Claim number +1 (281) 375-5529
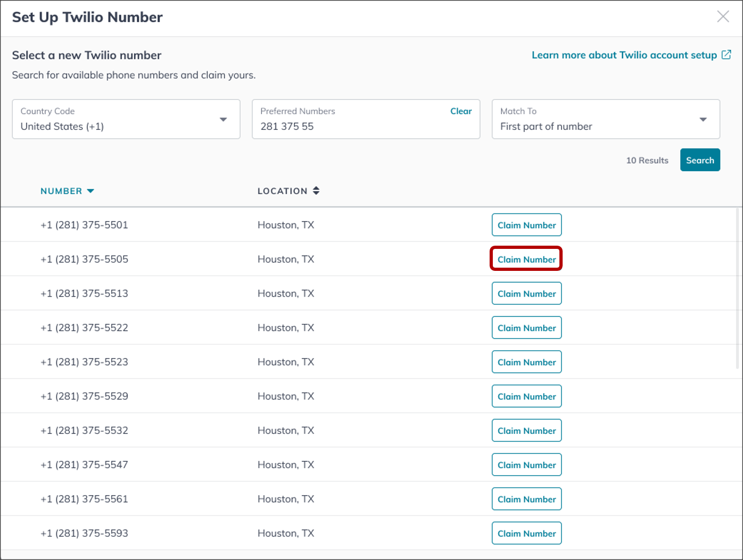743x560 pixels. (526, 396)
